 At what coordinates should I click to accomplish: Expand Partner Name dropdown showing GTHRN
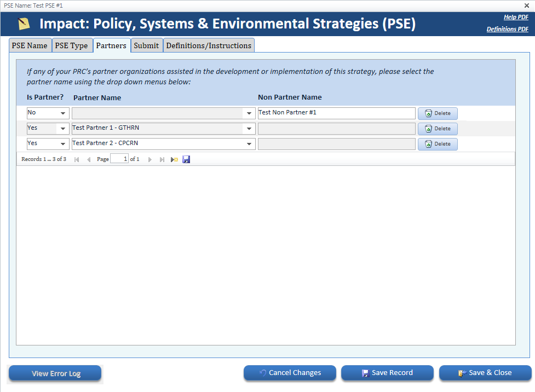pos(250,129)
